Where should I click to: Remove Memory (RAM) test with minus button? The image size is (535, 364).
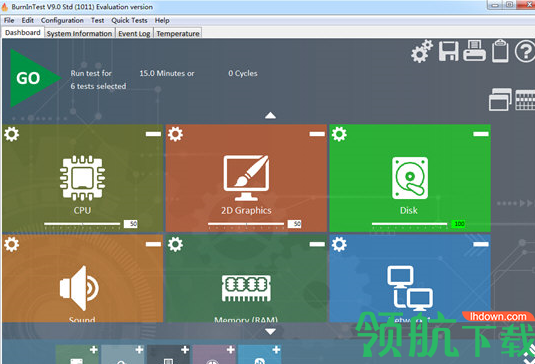point(317,244)
